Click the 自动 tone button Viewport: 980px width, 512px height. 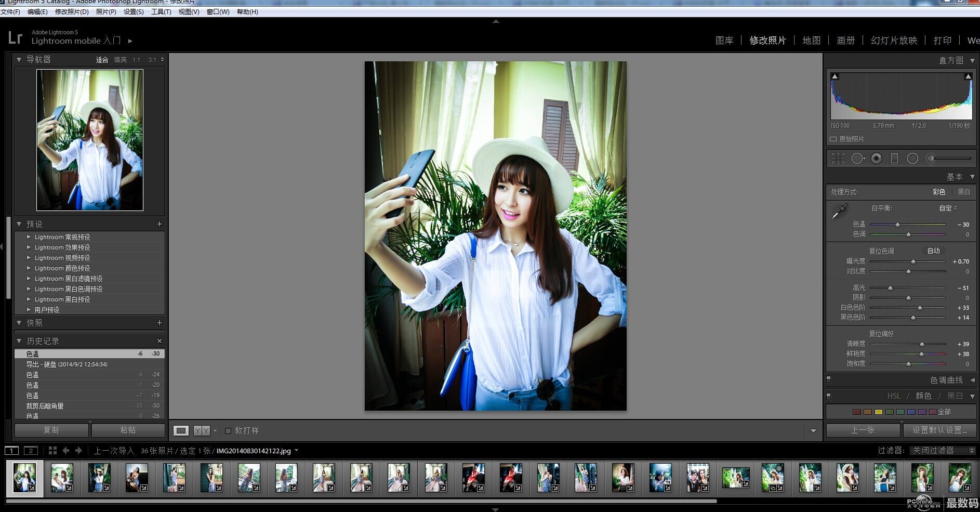click(x=934, y=251)
